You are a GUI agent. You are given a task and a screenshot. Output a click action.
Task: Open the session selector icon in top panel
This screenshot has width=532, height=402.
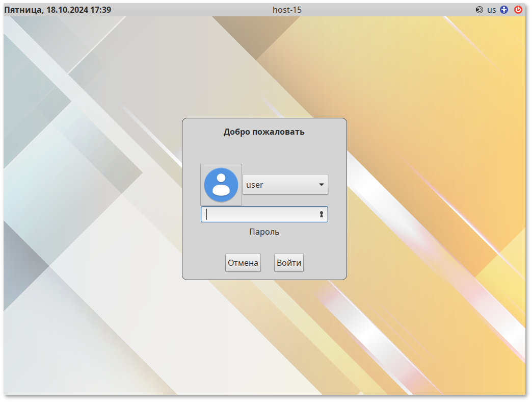[479, 10]
